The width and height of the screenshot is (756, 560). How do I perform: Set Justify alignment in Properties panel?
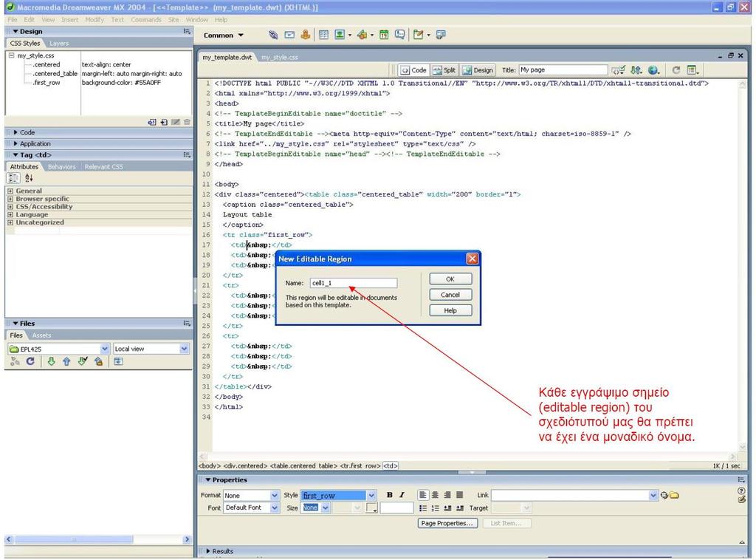coord(459,495)
